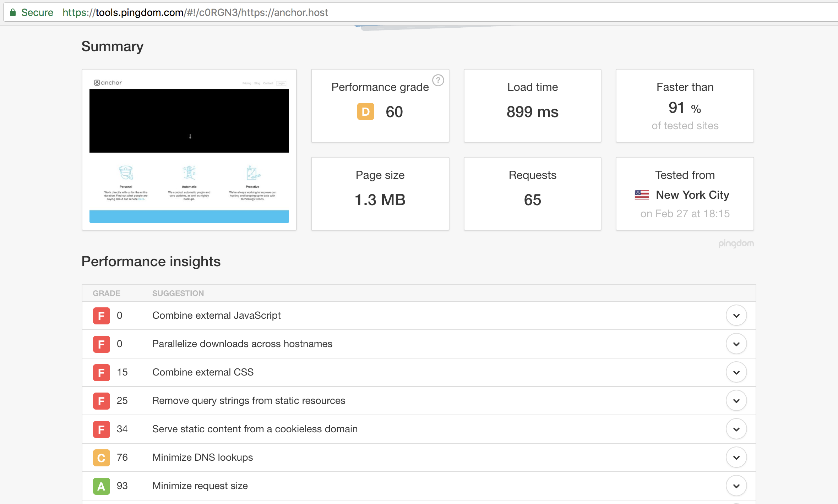Expand Parallelize downloads across hostnames row
The image size is (838, 504).
click(736, 344)
